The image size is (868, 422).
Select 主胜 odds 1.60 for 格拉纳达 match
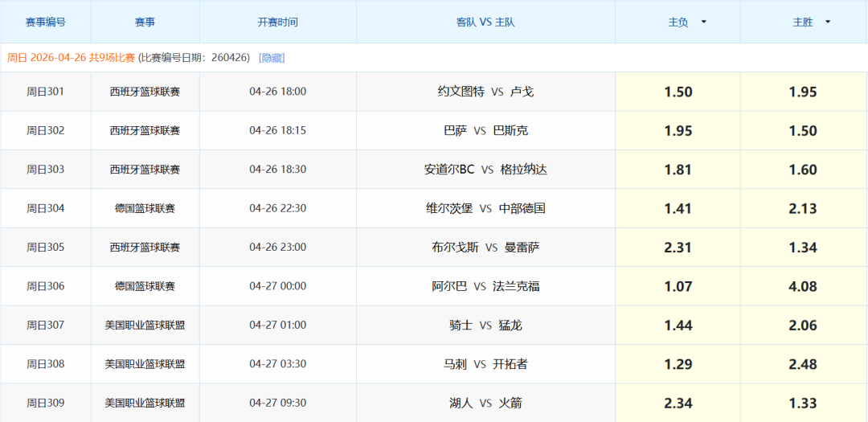pos(803,170)
